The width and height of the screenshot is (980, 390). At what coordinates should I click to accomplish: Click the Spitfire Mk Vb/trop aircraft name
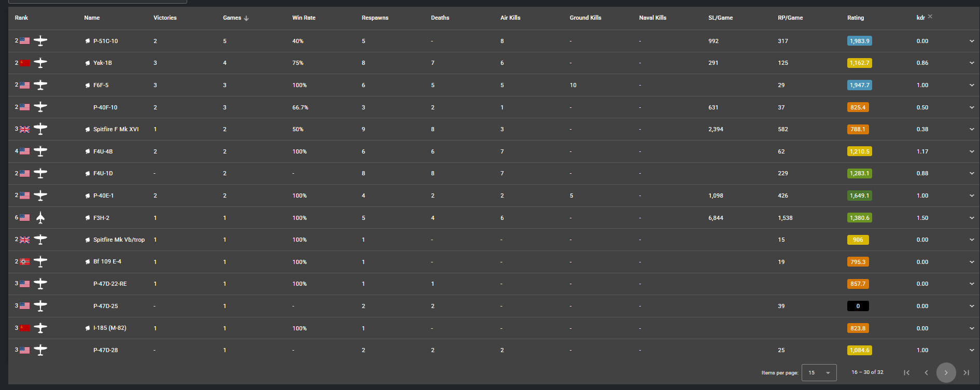119,240
